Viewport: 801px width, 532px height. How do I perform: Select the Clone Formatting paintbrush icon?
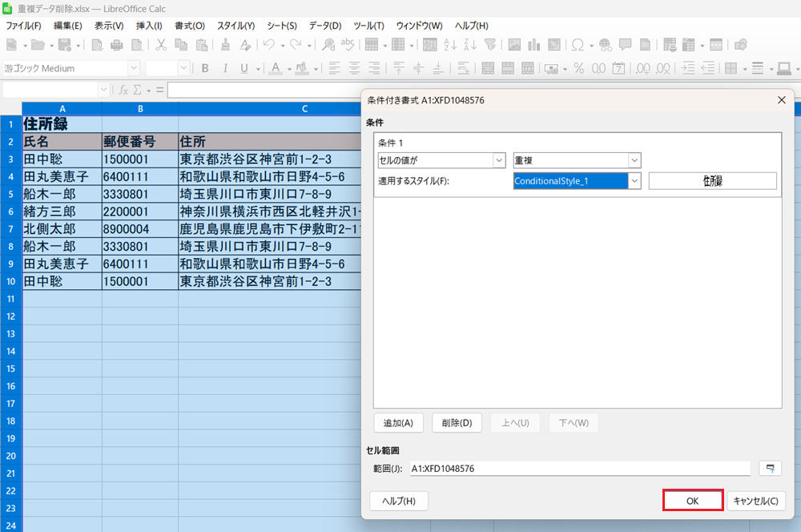tap(226, 45)
